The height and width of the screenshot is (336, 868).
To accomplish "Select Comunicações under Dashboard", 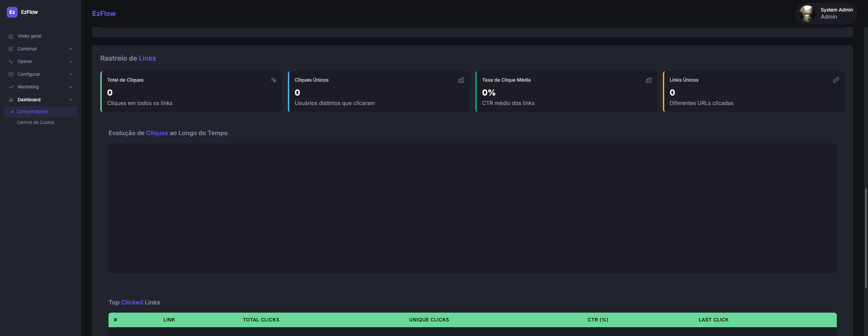I will (41, 111).
